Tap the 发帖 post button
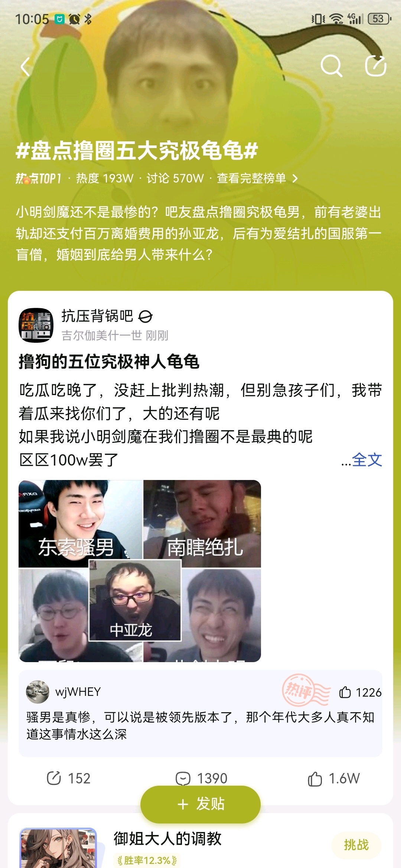Viewport: 401px width, 868px height. (200, 804)
